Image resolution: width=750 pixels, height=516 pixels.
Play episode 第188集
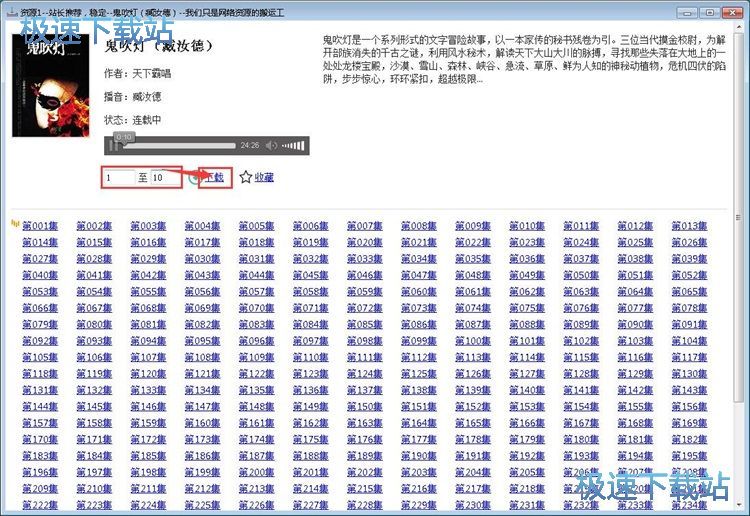[x=311, y=456]
